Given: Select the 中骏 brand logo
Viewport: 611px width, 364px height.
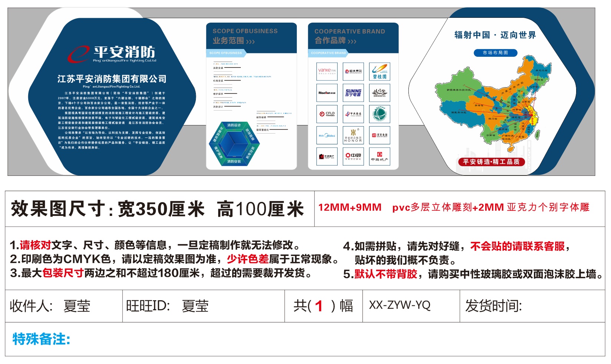Looking at the screenshot, I should click(x=353, y=156).
